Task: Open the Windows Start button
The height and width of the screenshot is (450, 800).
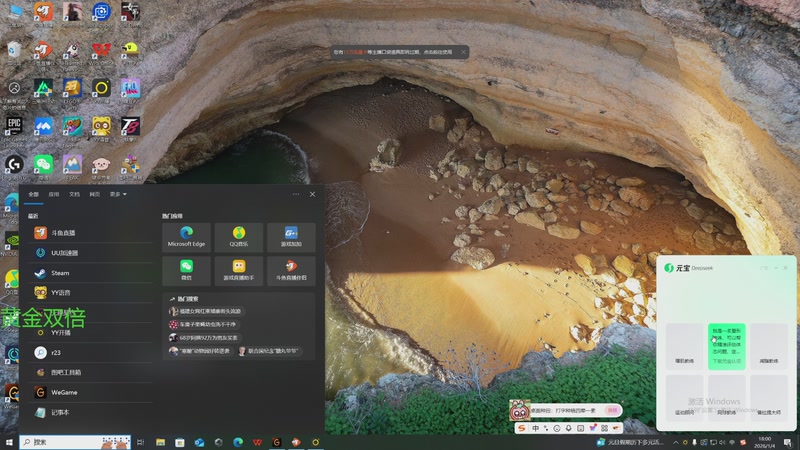Action: pyautogui.click(x=9, y=442)
